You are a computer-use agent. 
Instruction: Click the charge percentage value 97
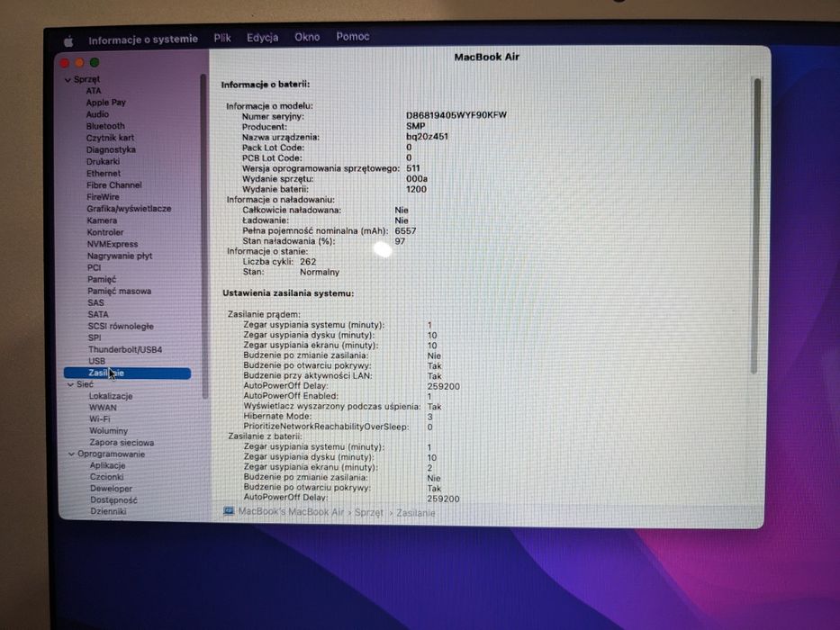(400, 241)
